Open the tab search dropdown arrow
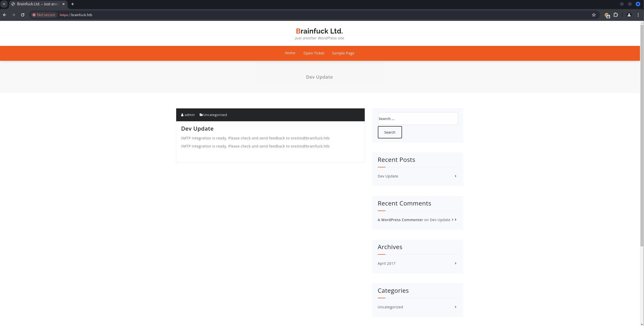Image resolution: width=644 pixels, height=326 pixels. [4, 4]
